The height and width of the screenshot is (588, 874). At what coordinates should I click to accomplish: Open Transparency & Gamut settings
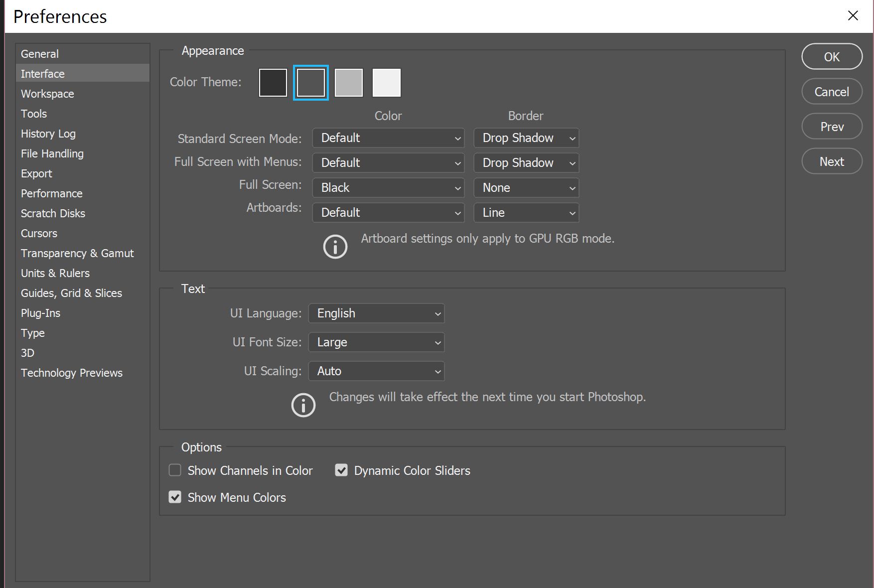[77, 253]
